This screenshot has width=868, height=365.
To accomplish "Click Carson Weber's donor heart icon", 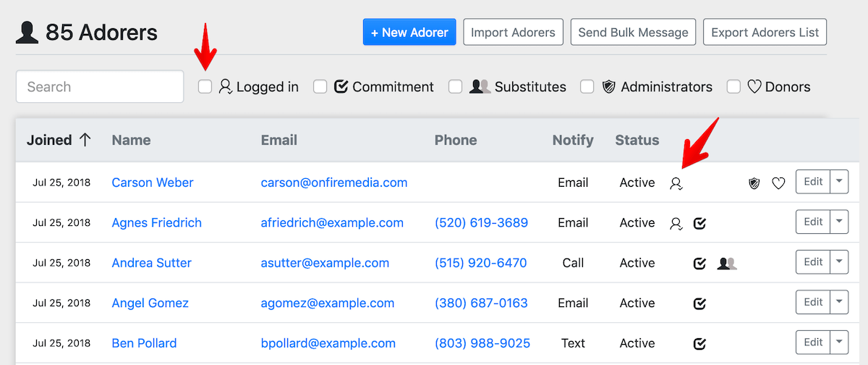I will point(778,183).
